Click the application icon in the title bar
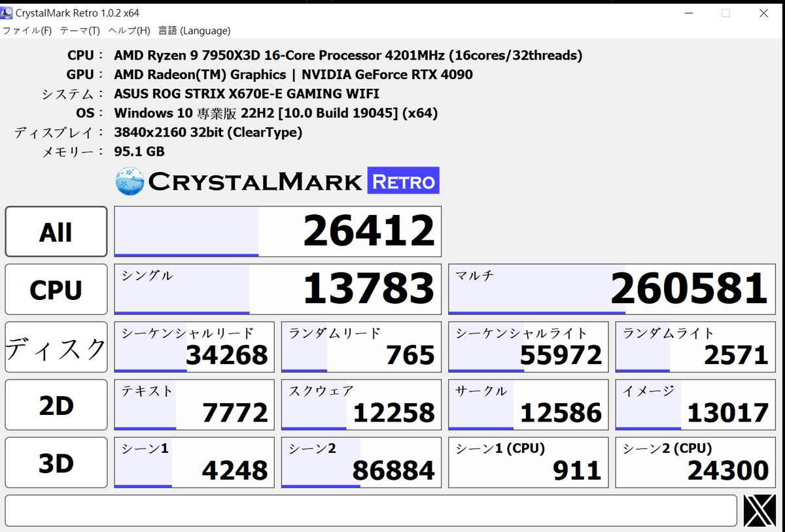This screenshot has width=785, height=532. tap(7, 12)
